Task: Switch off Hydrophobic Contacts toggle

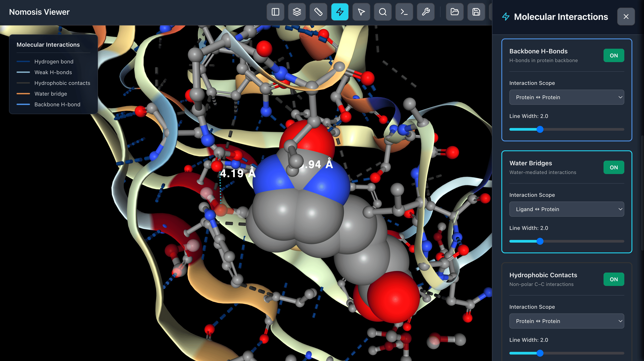Action: coord(614,279)
